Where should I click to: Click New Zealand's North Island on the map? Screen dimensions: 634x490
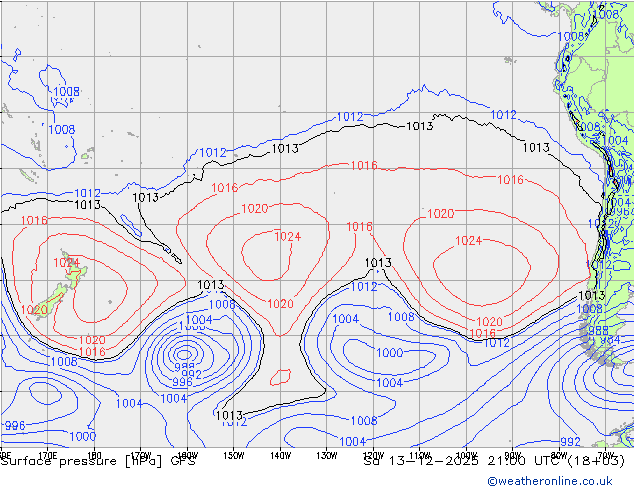[75, 272]
